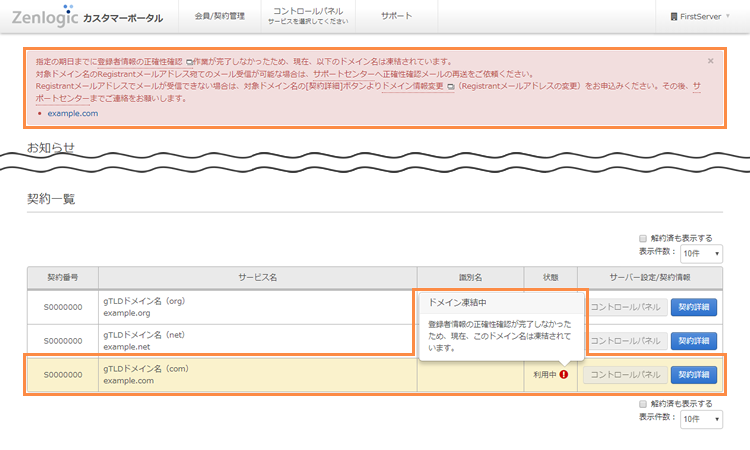Open the bottom 表示件数 10件 dropdown

(701, 419)
